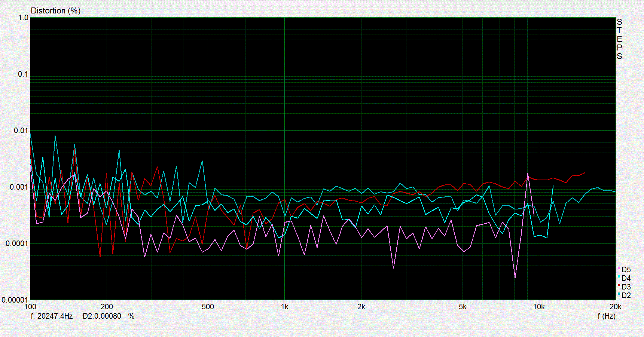Click the 0.001 y-axis tick label
The height and width of the screenshot is (337, 644).
click(19, 187)
